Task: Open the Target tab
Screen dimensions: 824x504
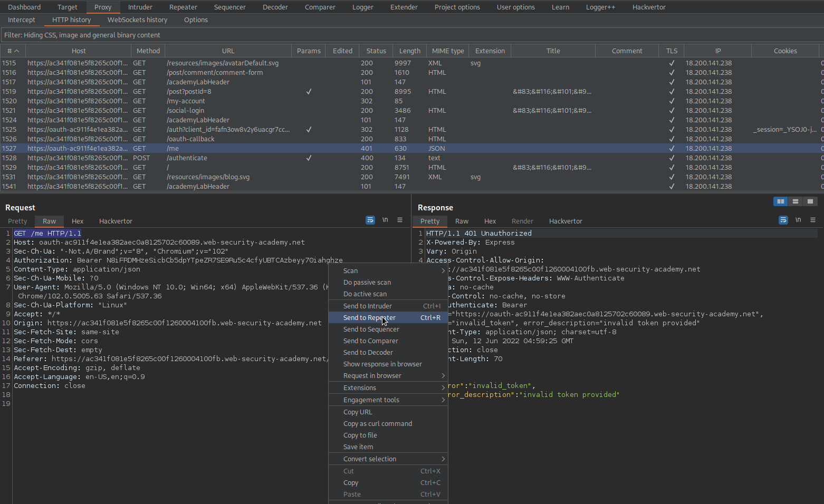Action: 67,7
